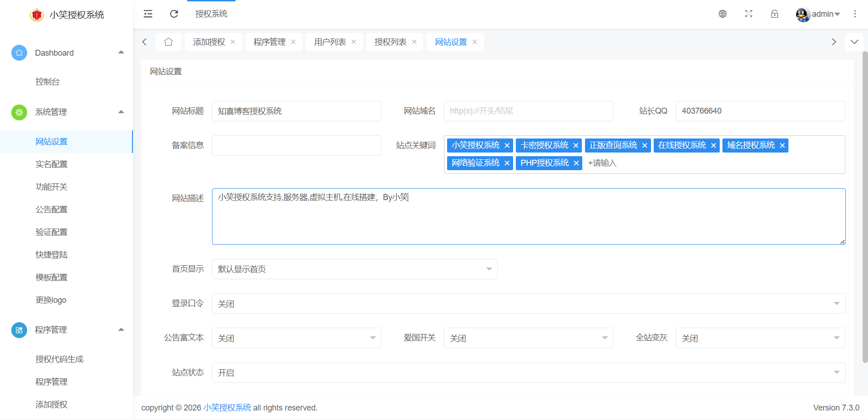Open the 首页显示 dropdown

[354, 269]
